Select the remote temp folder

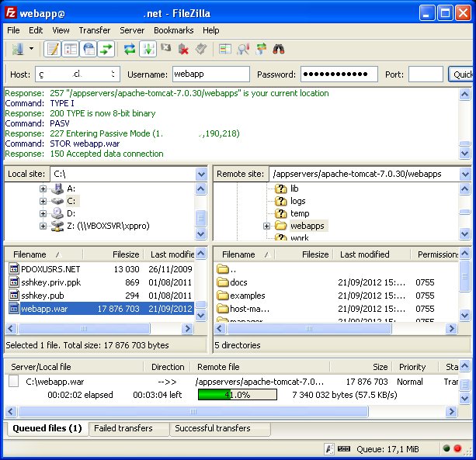click(292, 213)
